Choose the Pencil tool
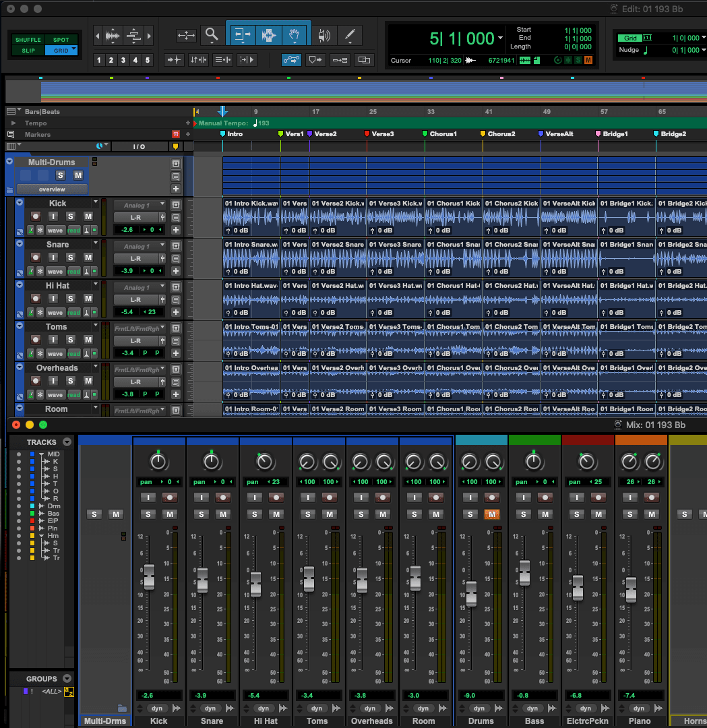Screen dimensions: 707x728 349,36
